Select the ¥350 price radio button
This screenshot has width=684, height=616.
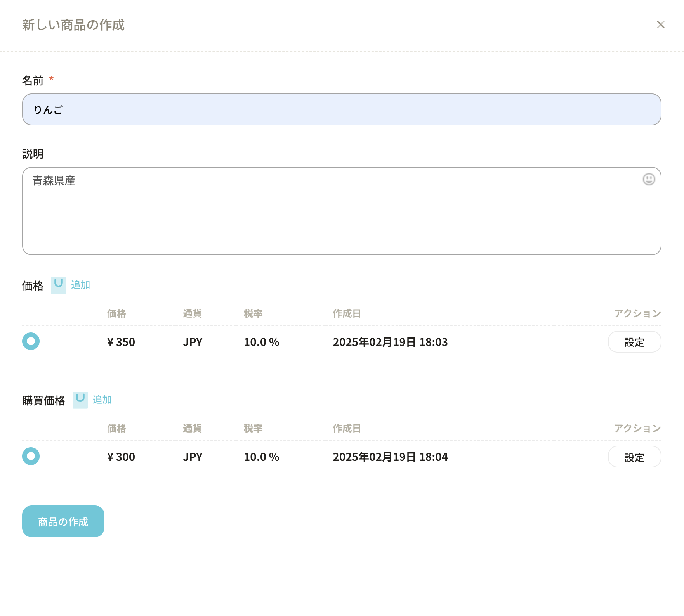31,341
